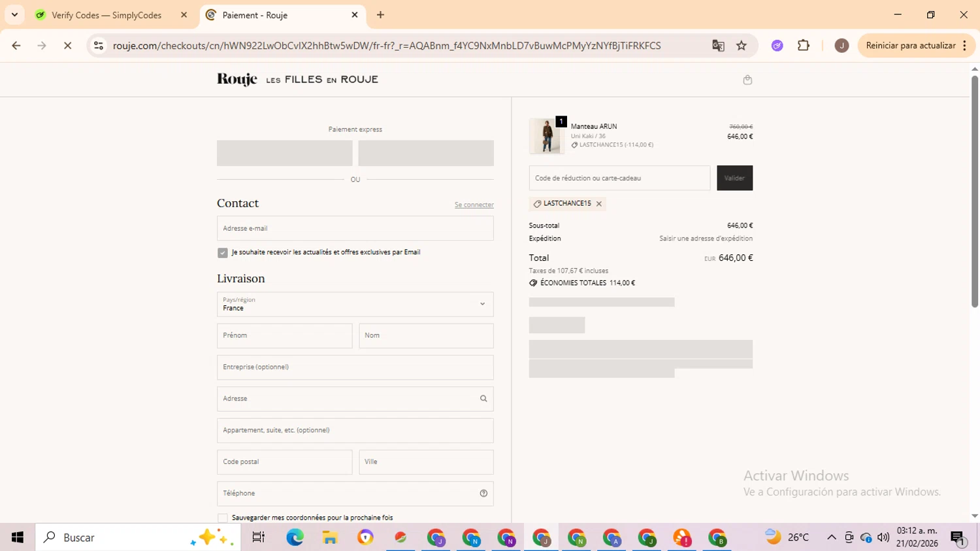Image resolution: width=980 pixels, height=551 pixels.
Task: Switch to the Paiement - Rouje tab
Action: [282, 15]
